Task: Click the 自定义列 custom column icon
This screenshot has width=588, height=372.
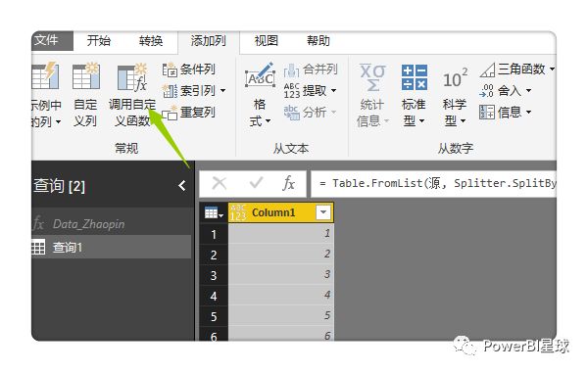Action: pyautogui.click(x=86, y=76)
